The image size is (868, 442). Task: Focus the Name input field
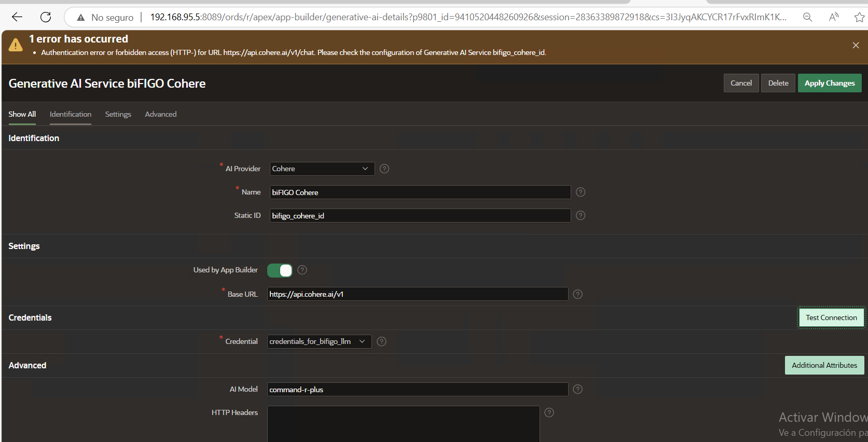[420, 192]
